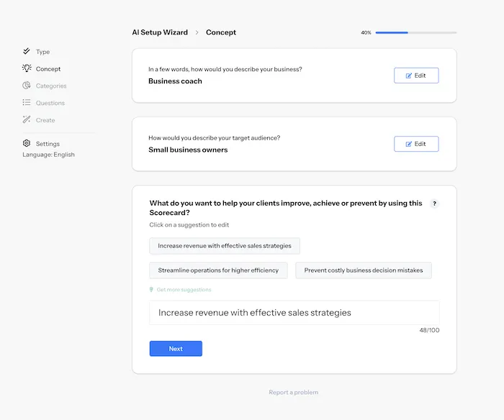Click pencil icon to edit business description
The height and width of the screenshot is (420, 504).
click(x=409, y=76)
